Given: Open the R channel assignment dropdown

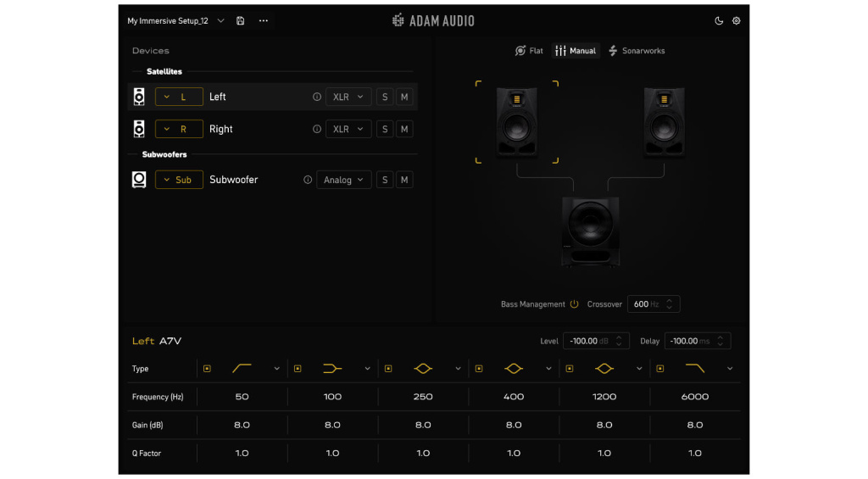Looking at the screenshot, I should point(179,129).
